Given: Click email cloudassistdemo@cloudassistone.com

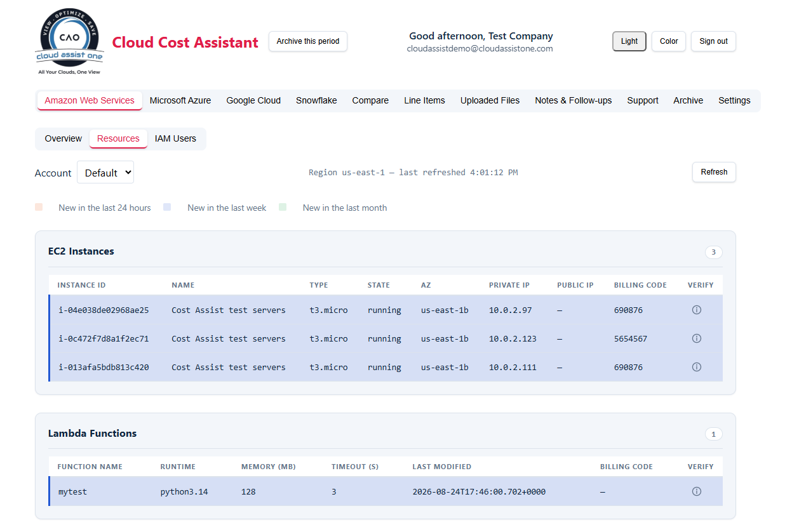Looking at the screenshot, I should click(x=480, y=48).
